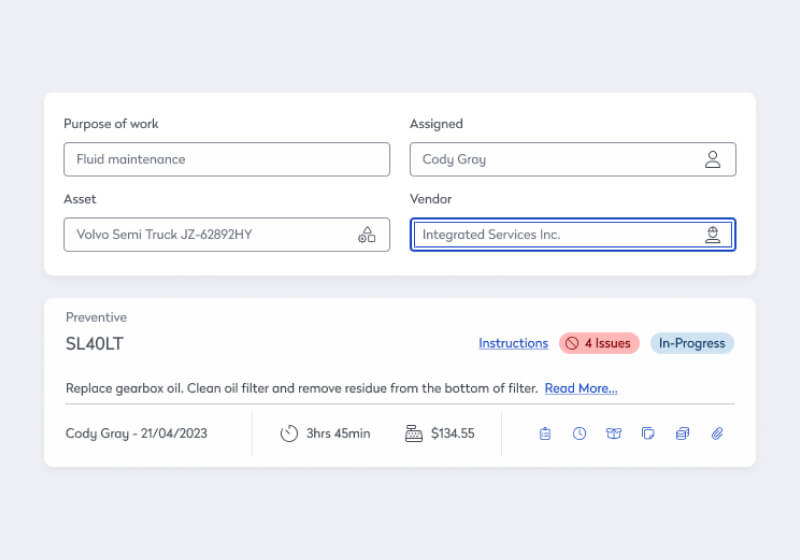This screenshot has height=560, width=800.
Task: Click the vendor worker icon in Vendor field
Action: click(712, 235)
